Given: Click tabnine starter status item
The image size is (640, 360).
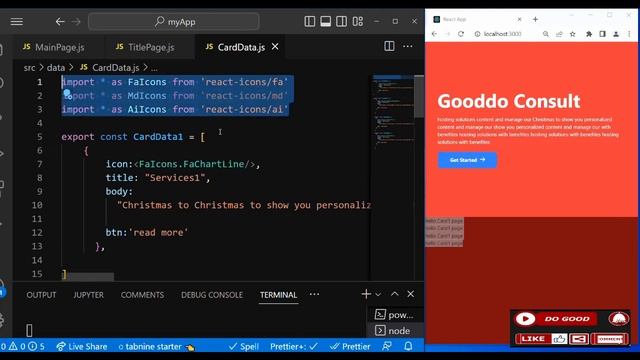Looking at the screenshot, I should [x=156, y=347].
